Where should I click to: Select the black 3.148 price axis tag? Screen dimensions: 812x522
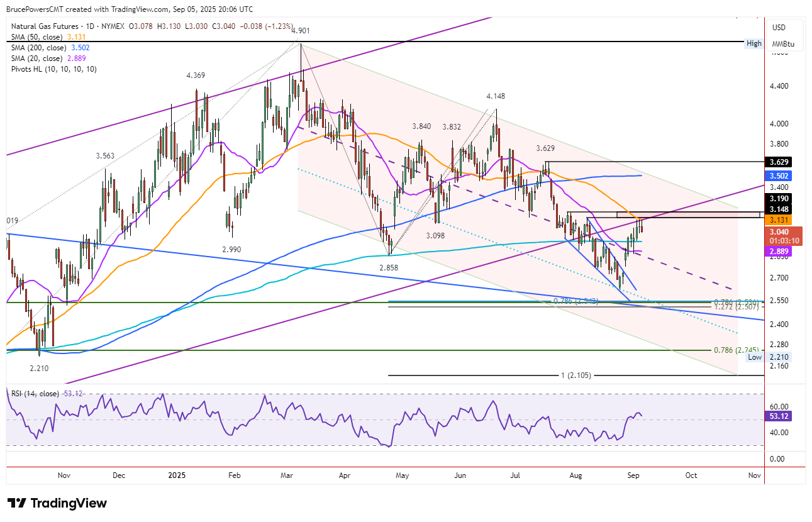tap(779, 209)
